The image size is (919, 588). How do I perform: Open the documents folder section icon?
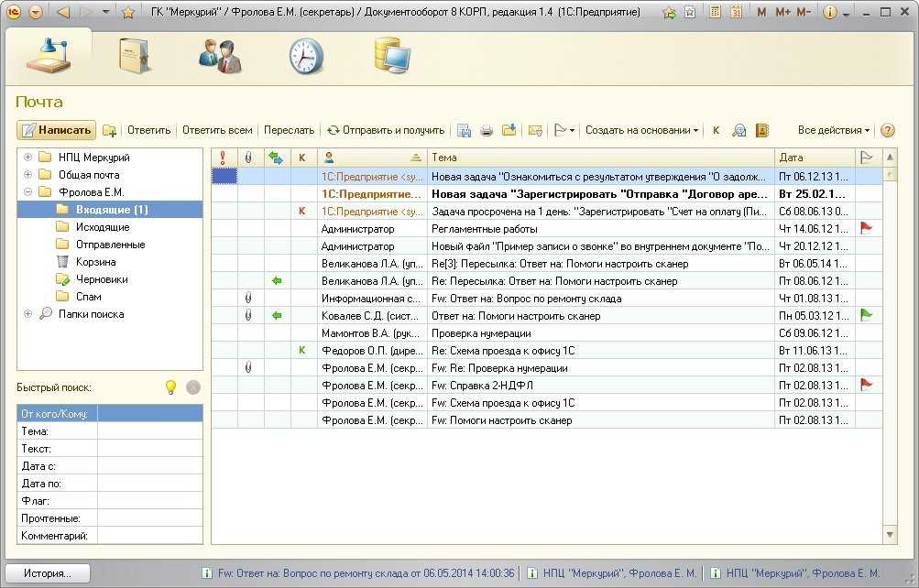pyautogui.click(x=134, y=56)
